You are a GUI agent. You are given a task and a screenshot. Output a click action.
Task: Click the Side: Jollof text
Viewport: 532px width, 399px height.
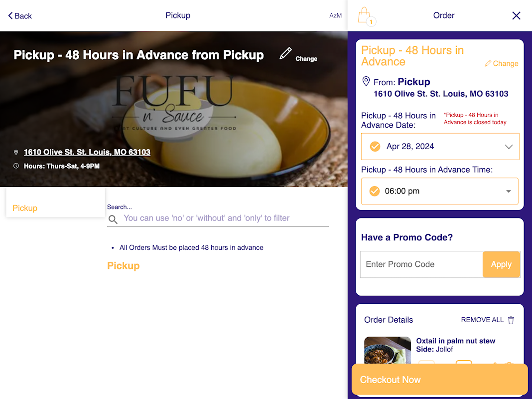434,350
